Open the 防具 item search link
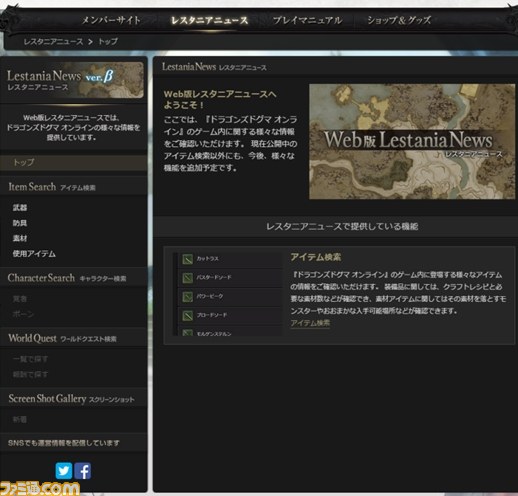This screenshot has height=496, width=518. (20, 223)
